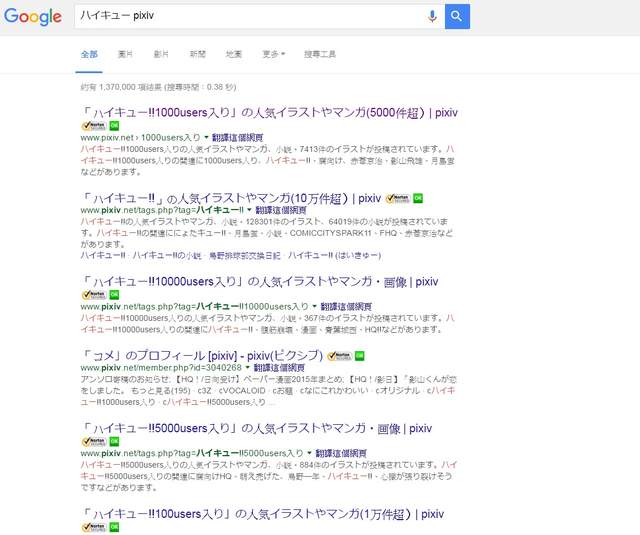Click 翻譯這個網頁 for 1000users入り result
The height and width of the screenshot is (535, 640).
pos(237,138)
